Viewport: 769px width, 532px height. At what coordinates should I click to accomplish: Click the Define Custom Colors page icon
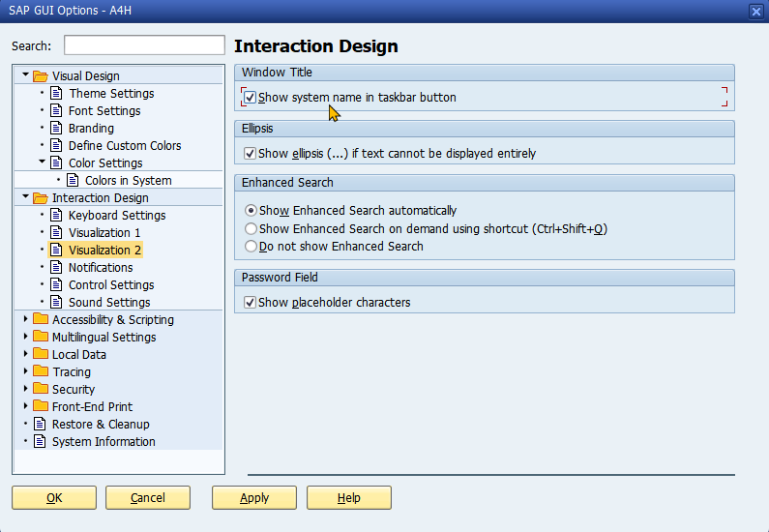[x=56, y=146]
